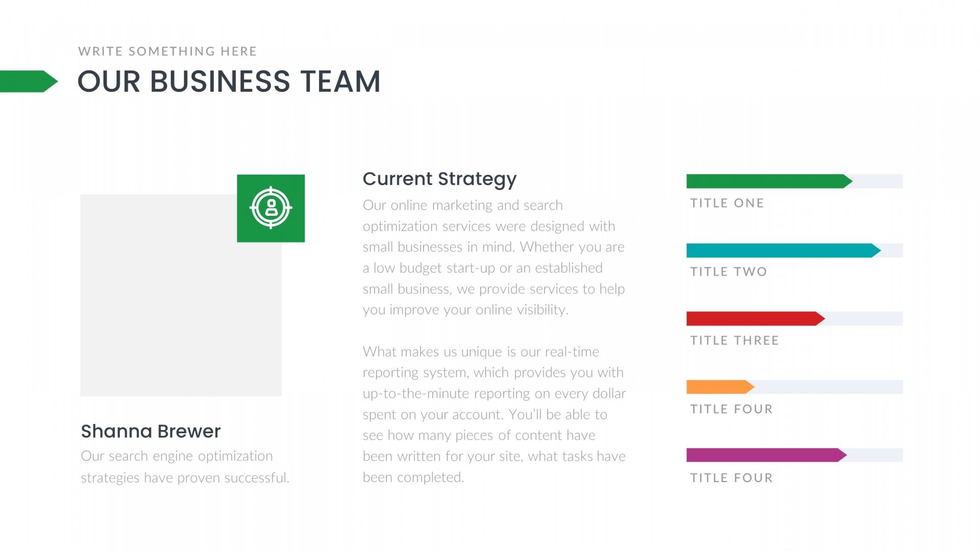Click the purple progress bar
The image size is (980, 551).
click(x=767, y=455)
